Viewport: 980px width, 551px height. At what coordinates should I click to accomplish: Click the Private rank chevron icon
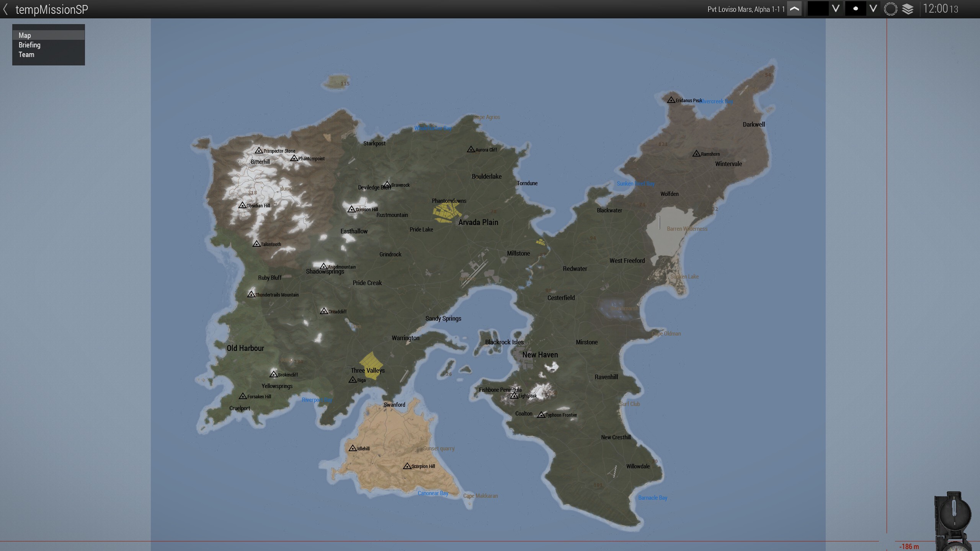794,9
